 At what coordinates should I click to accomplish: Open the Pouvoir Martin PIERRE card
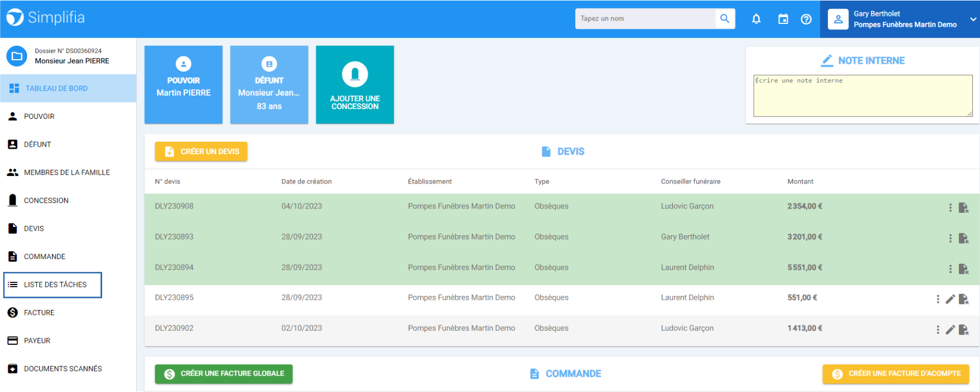pyautogui.click(x=184, y=85)
